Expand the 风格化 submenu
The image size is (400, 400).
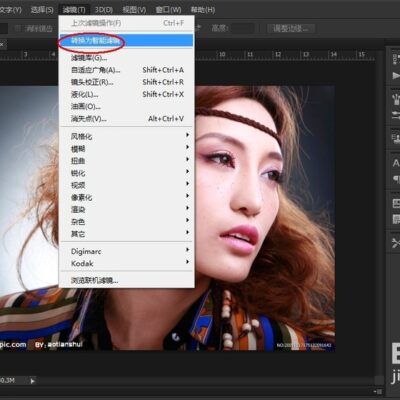(x=127, y=136)
